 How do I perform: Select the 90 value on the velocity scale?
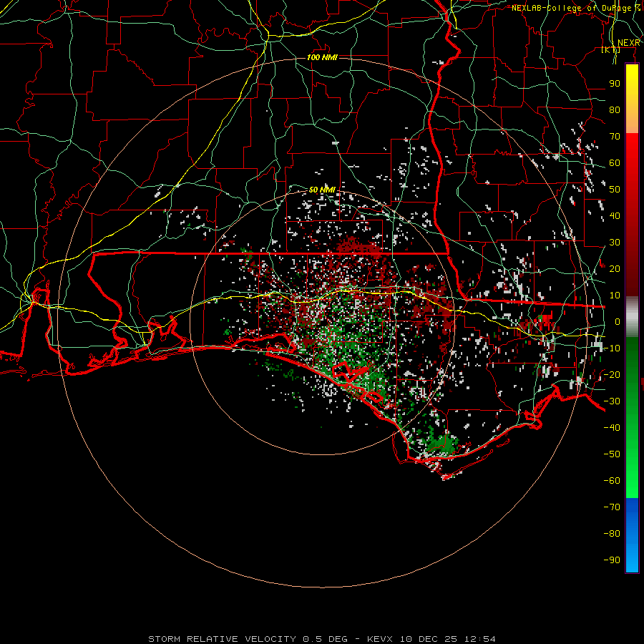point(615,84)
